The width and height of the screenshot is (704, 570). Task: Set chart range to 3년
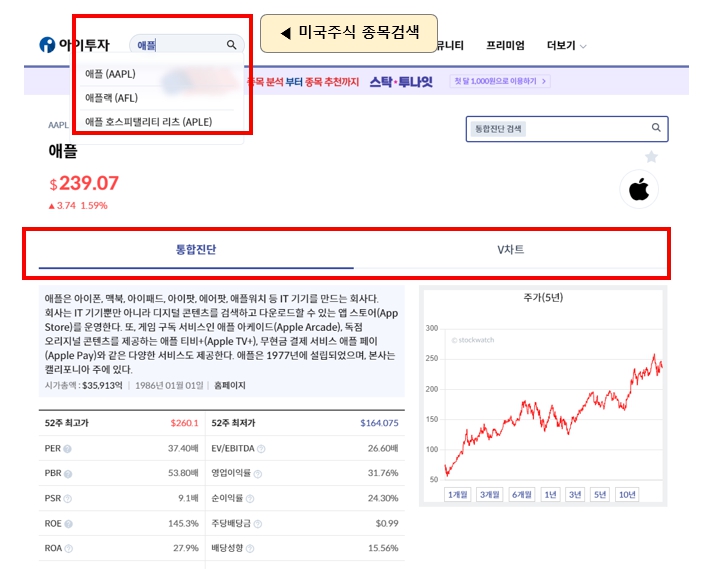[x=575, y=495]
